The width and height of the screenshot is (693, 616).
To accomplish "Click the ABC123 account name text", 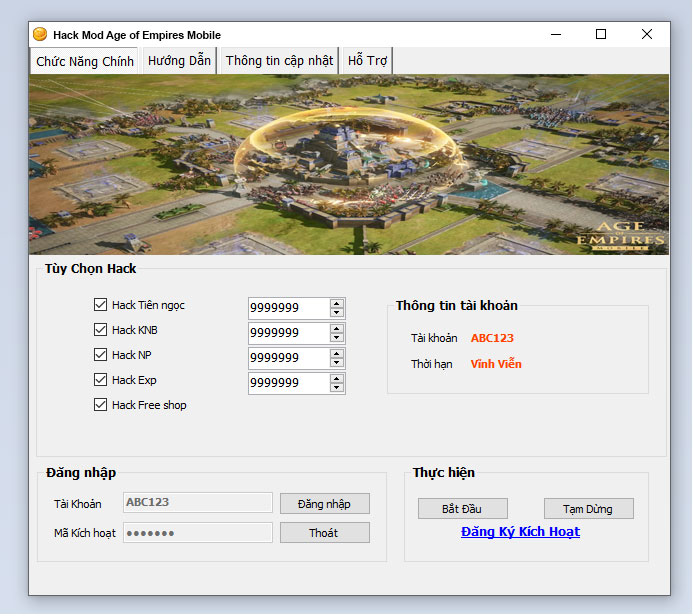I will [492, 338].
